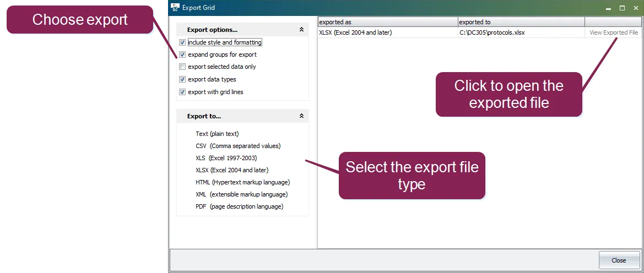Click the exported to column header

(x=521, y=22)
